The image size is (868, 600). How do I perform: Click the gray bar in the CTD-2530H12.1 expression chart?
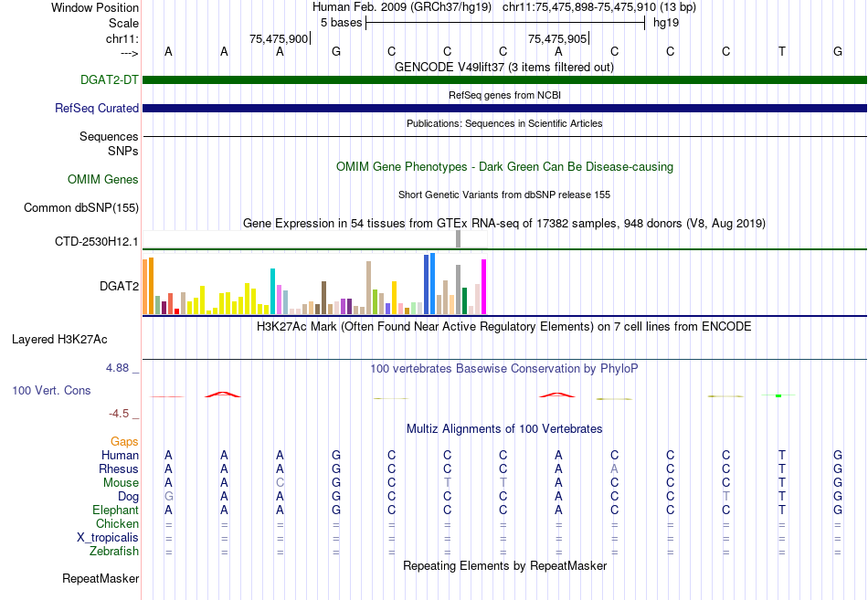click(458, 239)
